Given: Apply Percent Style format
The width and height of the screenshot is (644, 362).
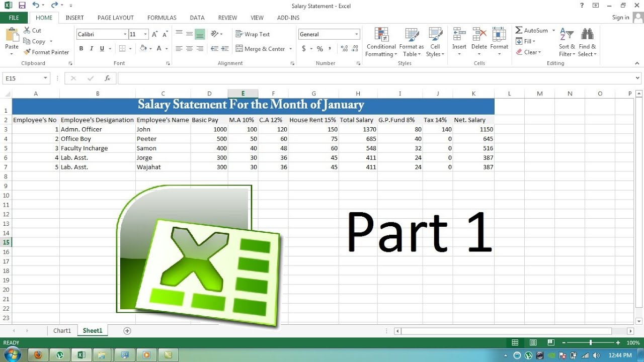Looking at the screenshot, I should pos(319,49).
